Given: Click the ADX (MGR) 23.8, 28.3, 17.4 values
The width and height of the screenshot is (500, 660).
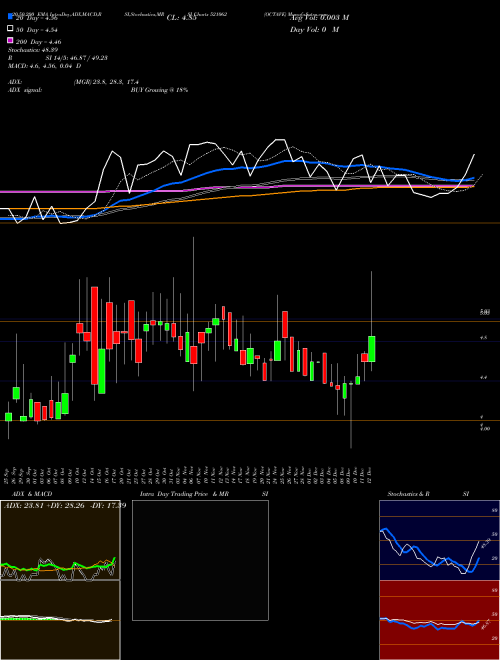Looking at the screenshot, I should tap(106, 82).
